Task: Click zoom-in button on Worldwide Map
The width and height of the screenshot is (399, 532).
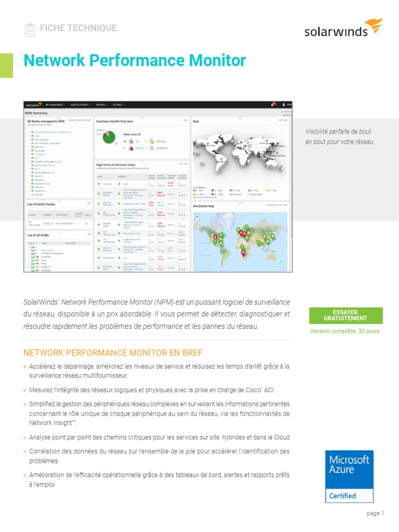Action: pos(197,216)
